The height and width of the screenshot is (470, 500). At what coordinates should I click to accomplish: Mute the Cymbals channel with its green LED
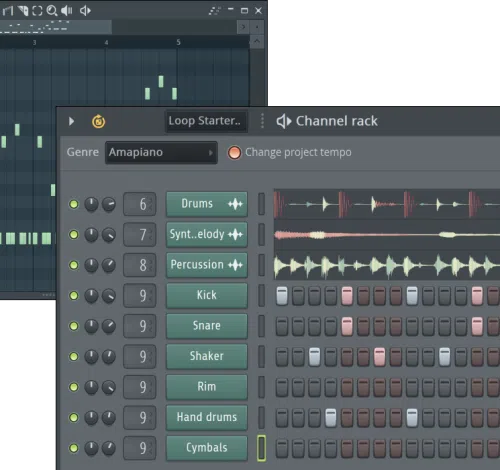[x=74, y=448]
